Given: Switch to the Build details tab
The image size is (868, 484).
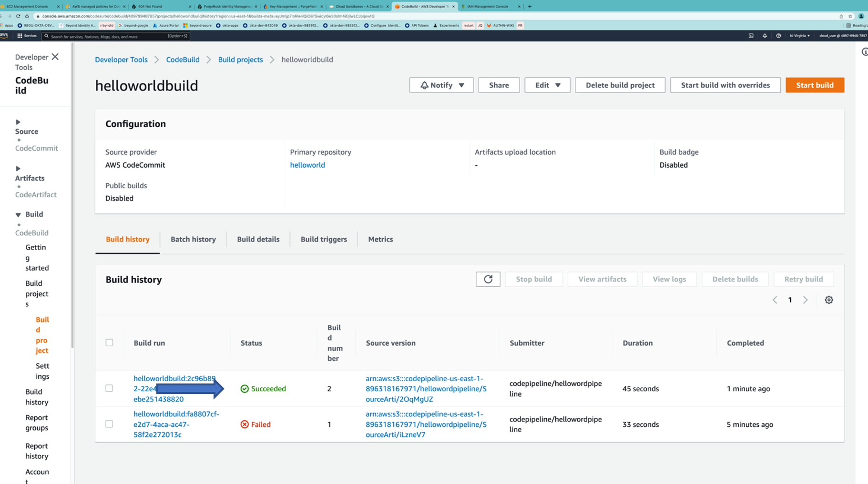Looking at the screenshot, I should [258, 239].
